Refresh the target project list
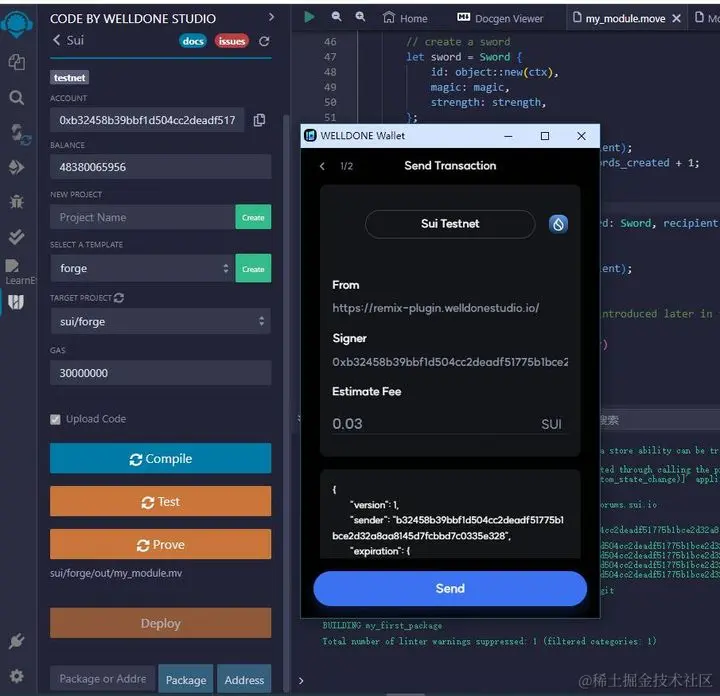This screenshot has height=696, width=720. [x=119, y=298]
